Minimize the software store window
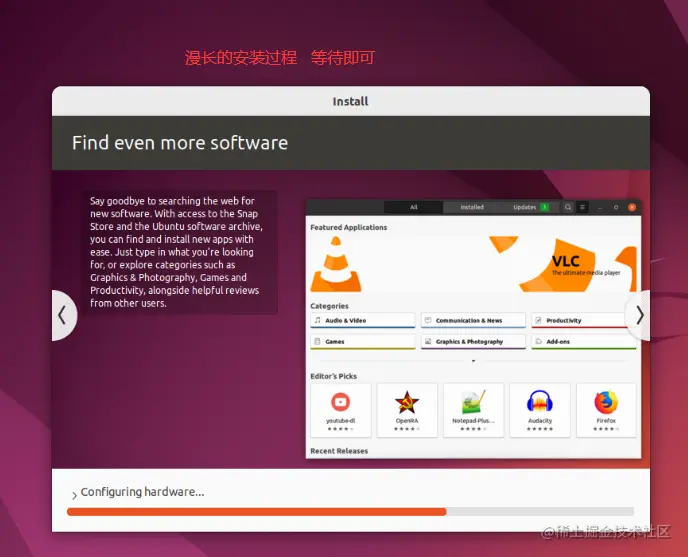The height and width of the screenshot is (557, 688). 600,208
